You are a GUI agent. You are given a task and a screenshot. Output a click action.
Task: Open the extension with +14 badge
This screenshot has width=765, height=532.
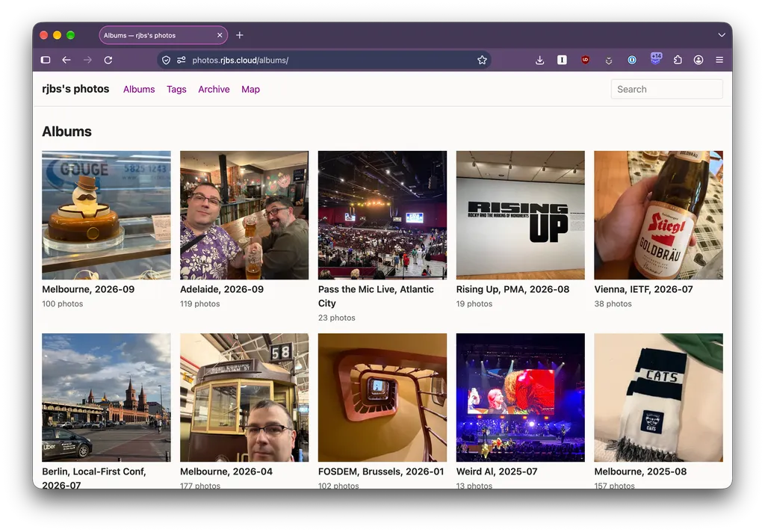pos(656,58)
